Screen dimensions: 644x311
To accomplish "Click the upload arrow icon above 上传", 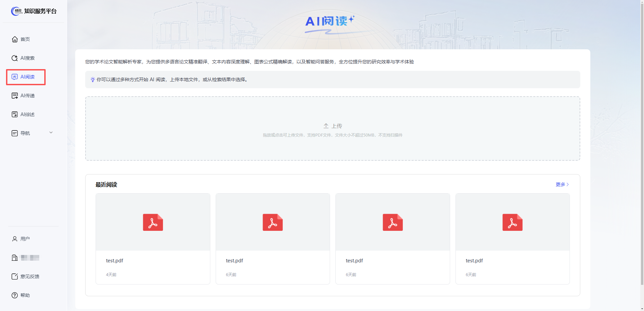I will point(326,125).
